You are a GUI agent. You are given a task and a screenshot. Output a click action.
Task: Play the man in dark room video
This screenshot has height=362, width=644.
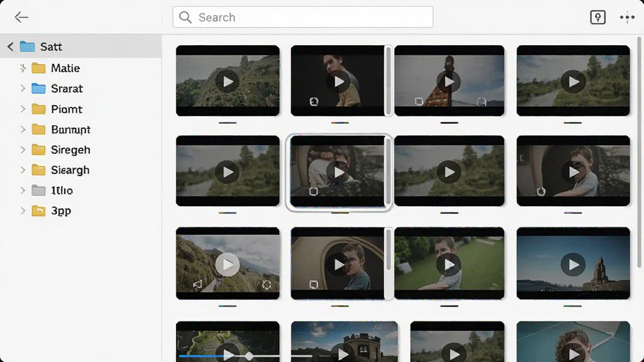pos(338,82)
